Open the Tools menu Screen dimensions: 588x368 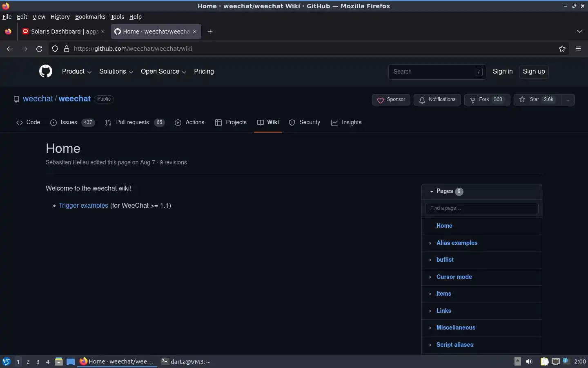tap(117, 17)
